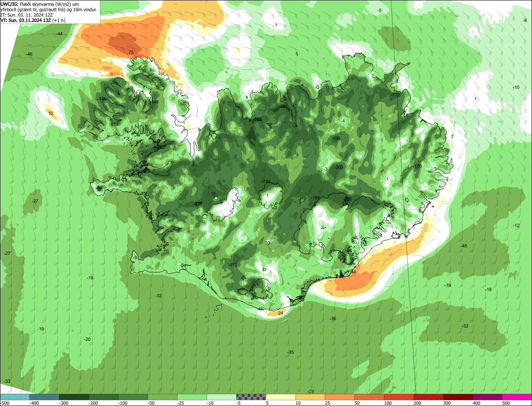Click the 12 value in the yellow patch
Screen dimensions: 532x406
coord(51,113)
